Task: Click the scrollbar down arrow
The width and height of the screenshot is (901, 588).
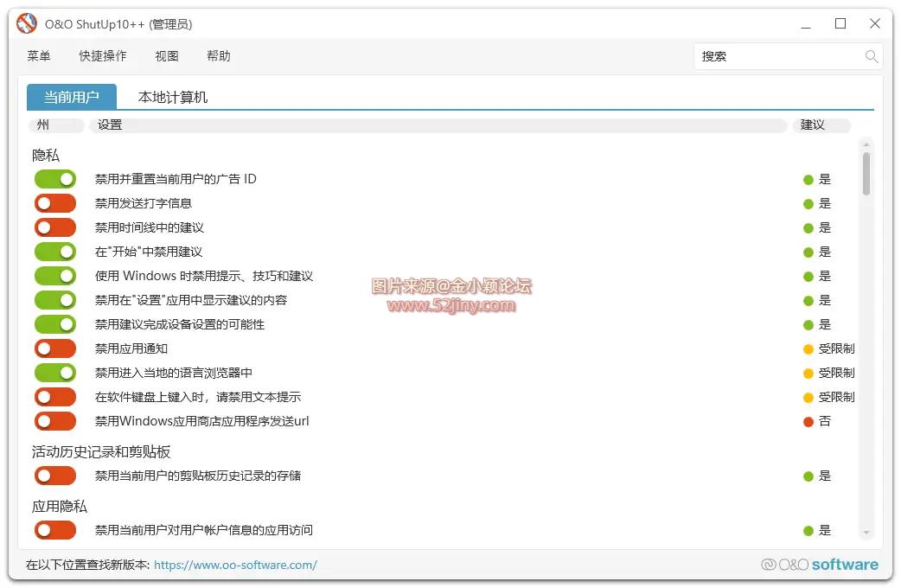Action: tap(866, 533)
